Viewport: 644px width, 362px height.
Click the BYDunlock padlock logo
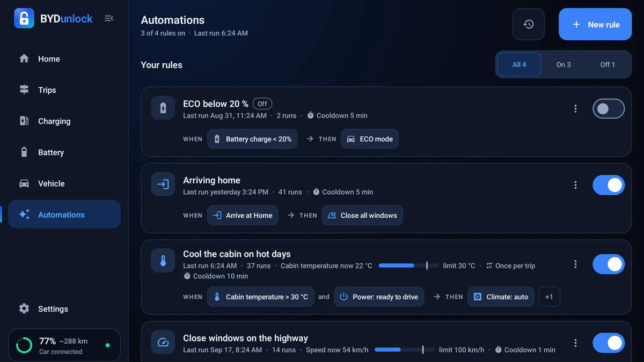(24, 18)
